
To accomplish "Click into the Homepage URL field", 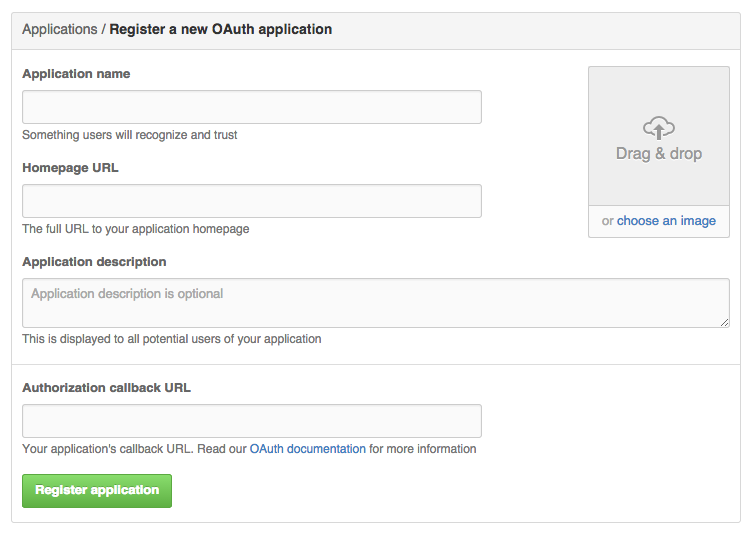I will click(x=252, y=201).
